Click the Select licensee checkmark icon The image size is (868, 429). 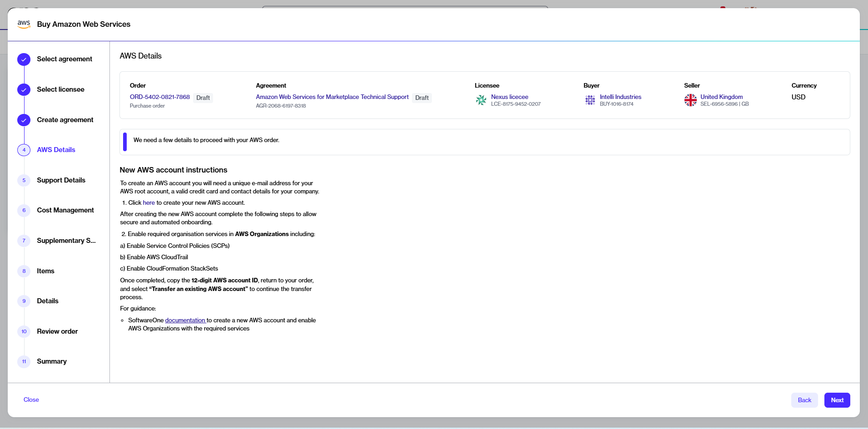point(24,90)
